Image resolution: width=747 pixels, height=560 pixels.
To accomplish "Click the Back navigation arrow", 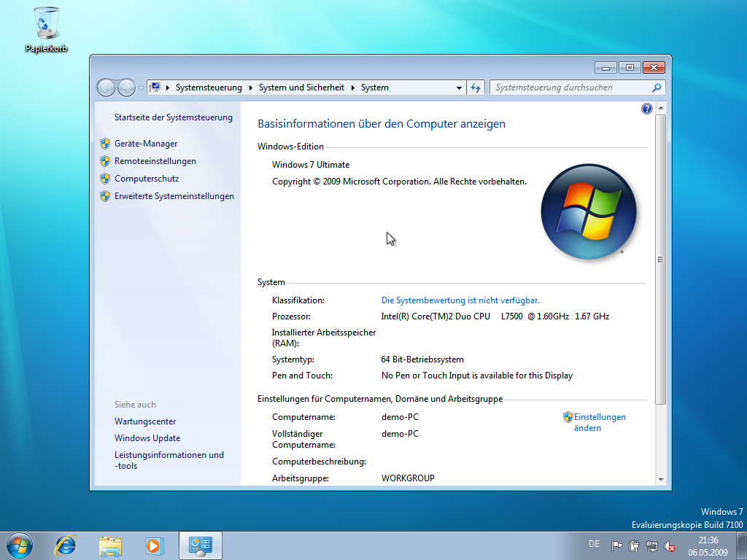I will coord(107,87).
